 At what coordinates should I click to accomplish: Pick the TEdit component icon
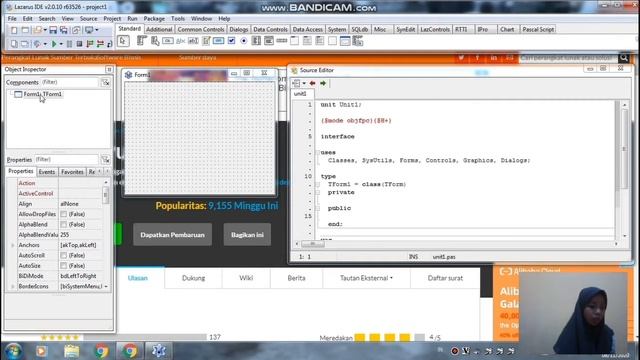tap(193, 41)
